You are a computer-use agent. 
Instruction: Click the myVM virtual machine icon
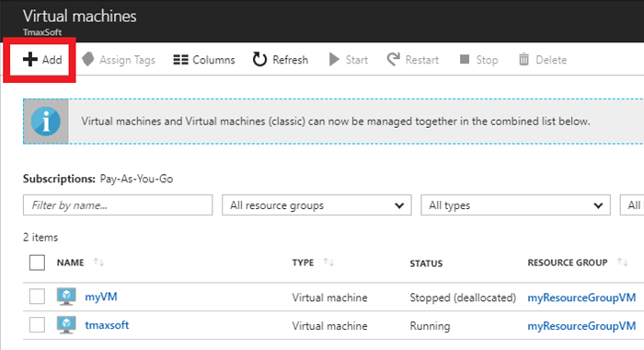66,297
